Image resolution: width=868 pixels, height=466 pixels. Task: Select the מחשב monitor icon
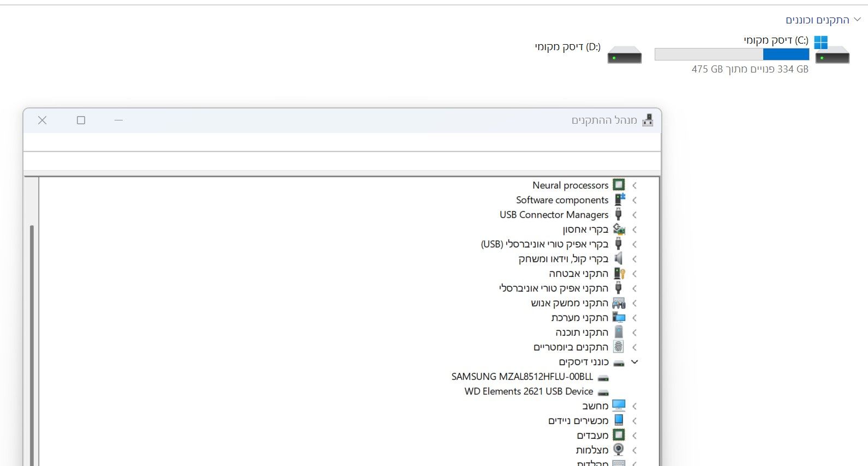tap(619, 406)
